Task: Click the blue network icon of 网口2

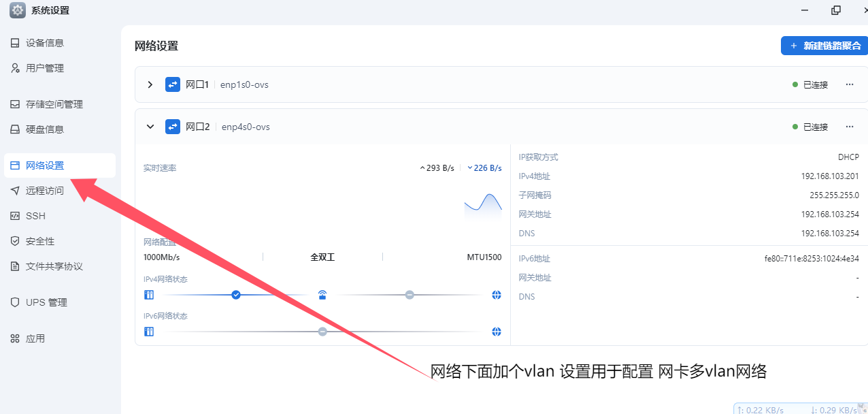Action: coord(173,127)
